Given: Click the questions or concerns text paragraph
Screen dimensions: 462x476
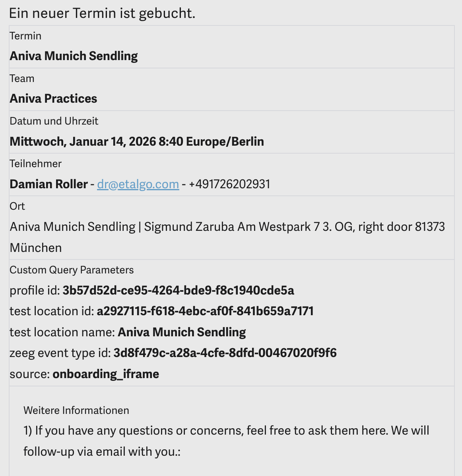Looking at the screenshot, I should [226, 441].
